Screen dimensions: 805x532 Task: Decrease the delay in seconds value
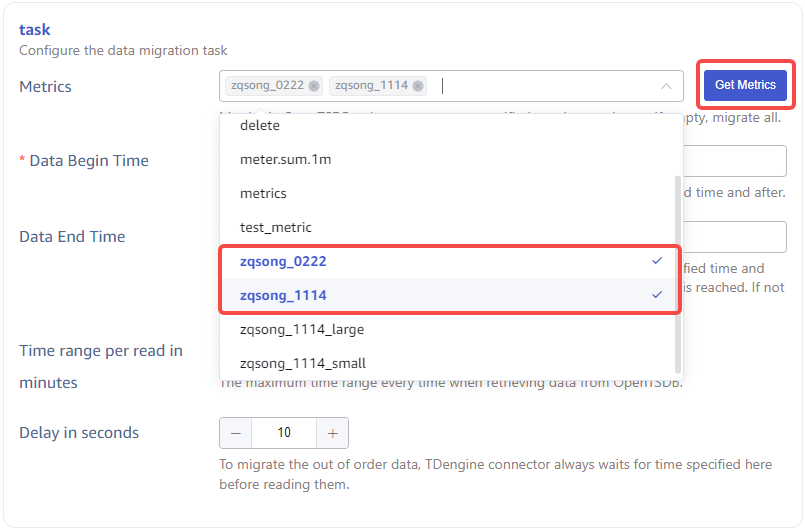tap(236, 433)
